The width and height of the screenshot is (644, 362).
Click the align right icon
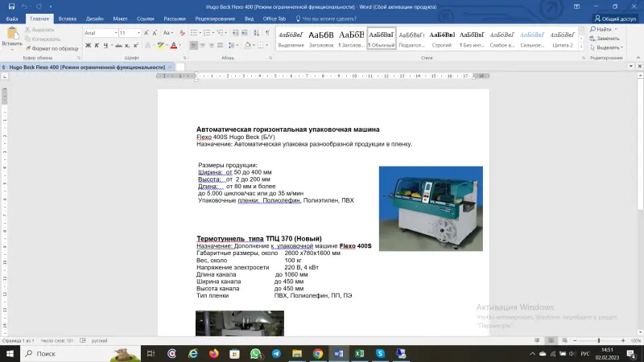(212, 45)
